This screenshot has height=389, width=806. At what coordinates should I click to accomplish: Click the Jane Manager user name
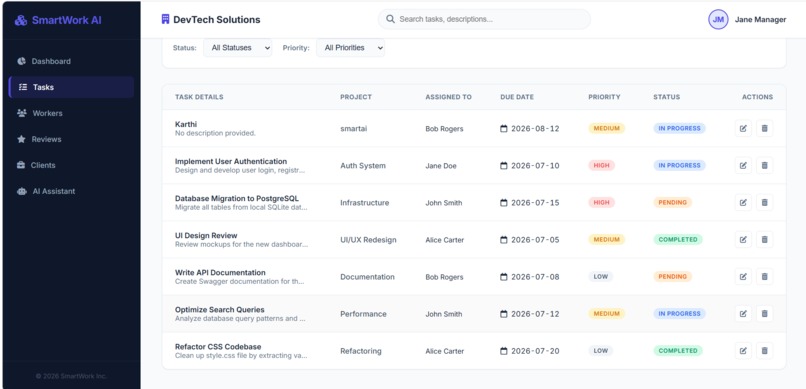[760, 20]
